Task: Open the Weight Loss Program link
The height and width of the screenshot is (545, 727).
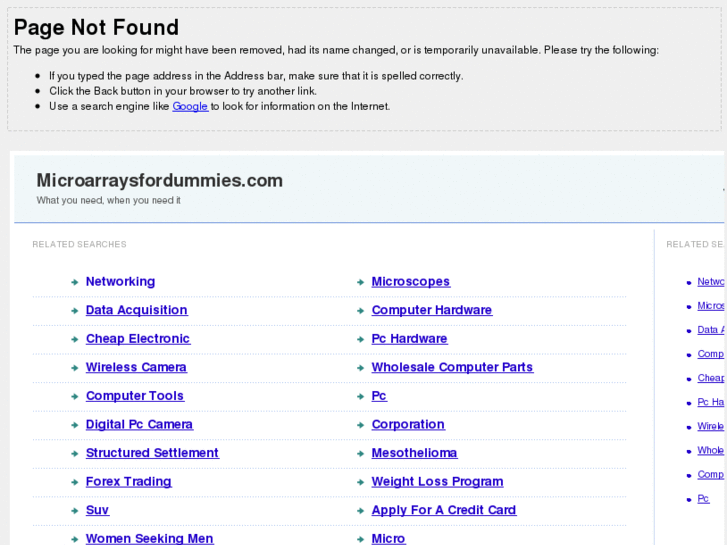Action: (437, 481)
